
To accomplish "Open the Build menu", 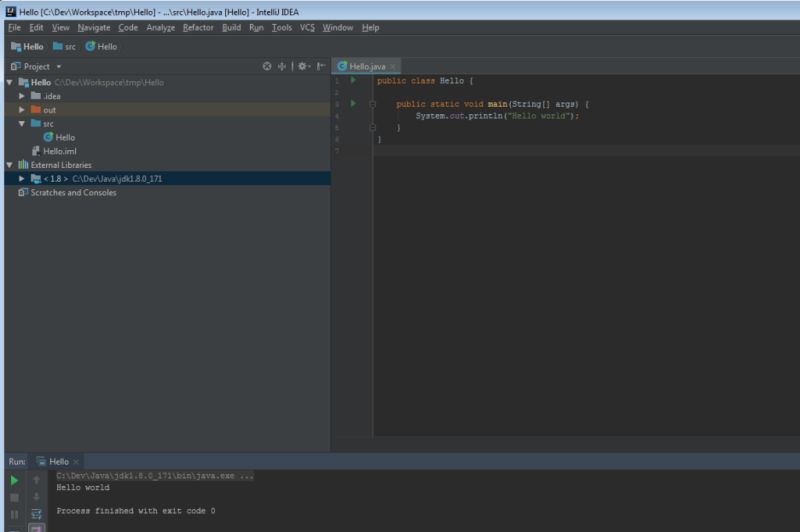I will (231, 28).
